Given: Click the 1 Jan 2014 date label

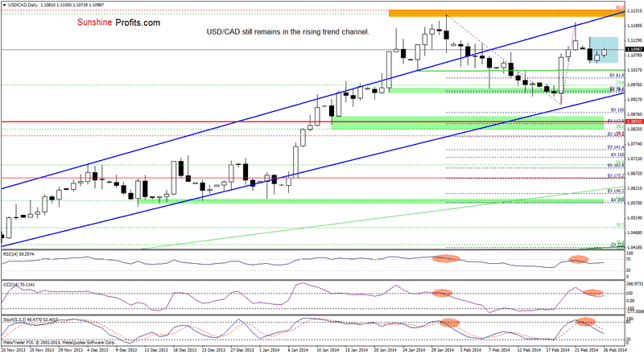Looking at the screenshot, I should coord(270,350).
